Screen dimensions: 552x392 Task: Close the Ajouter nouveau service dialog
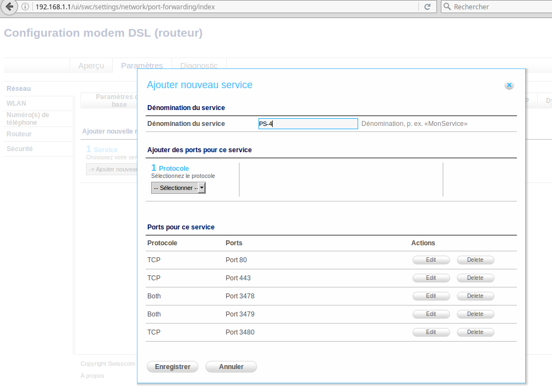coord(509,85)
